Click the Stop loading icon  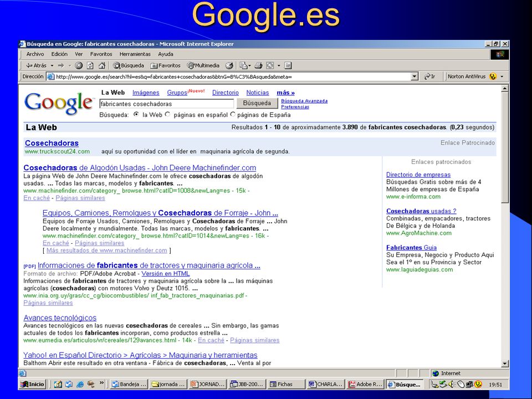click(79, 65)
